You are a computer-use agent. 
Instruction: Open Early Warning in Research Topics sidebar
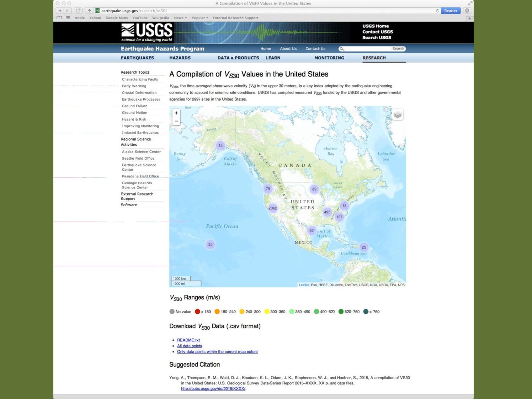point(134,86)
